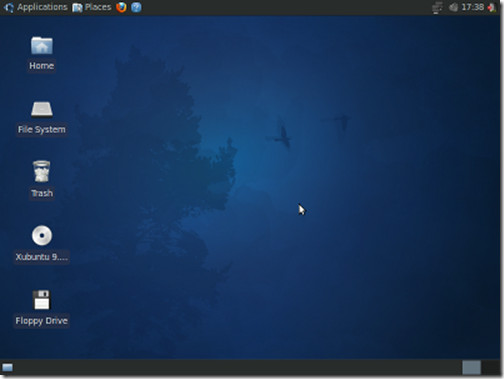Open the Places menu
Image resolution: width=504 pixels, height=379 pixels.
coord(98,7)
